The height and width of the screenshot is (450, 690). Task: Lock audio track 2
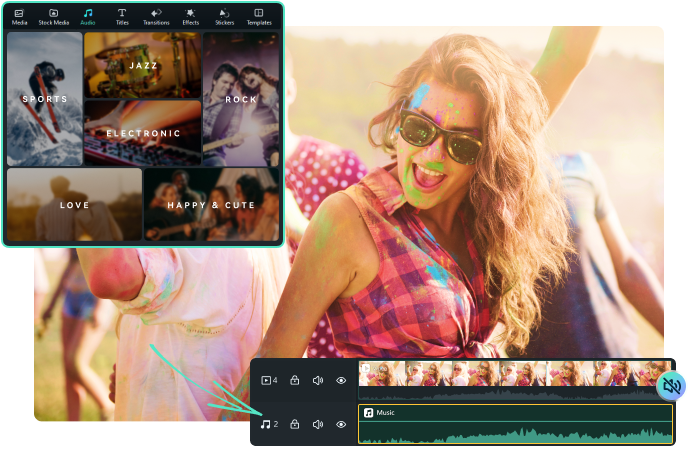[x=295, y=424]
